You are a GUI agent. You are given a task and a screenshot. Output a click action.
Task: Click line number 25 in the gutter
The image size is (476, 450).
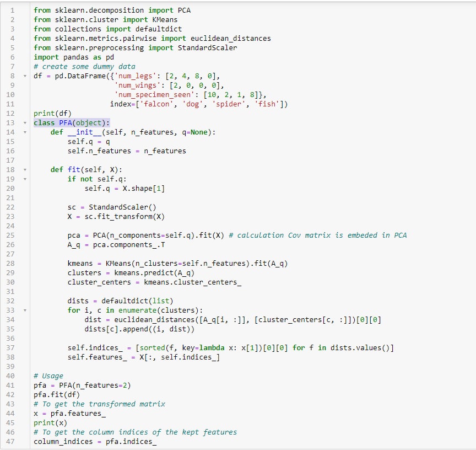pos(10,235)
